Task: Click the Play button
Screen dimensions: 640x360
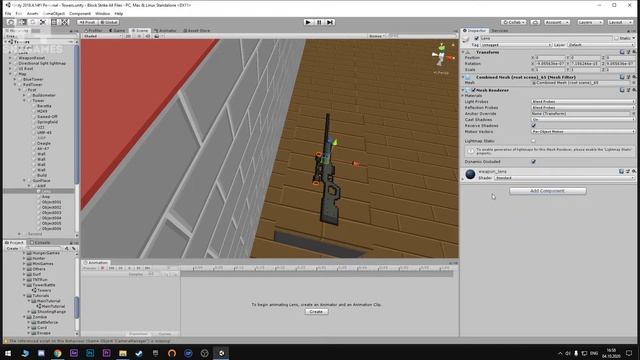Action: [x=308, y=22]
